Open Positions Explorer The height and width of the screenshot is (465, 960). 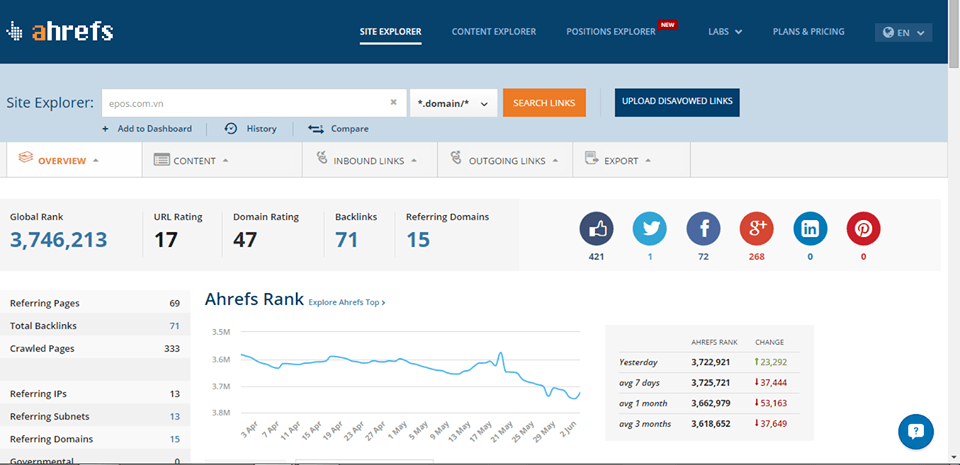click(611, 32)
